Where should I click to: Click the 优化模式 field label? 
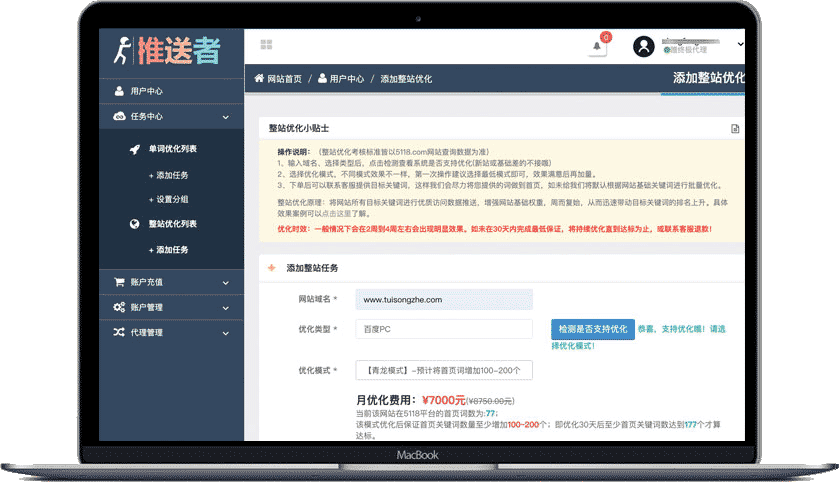317,370
